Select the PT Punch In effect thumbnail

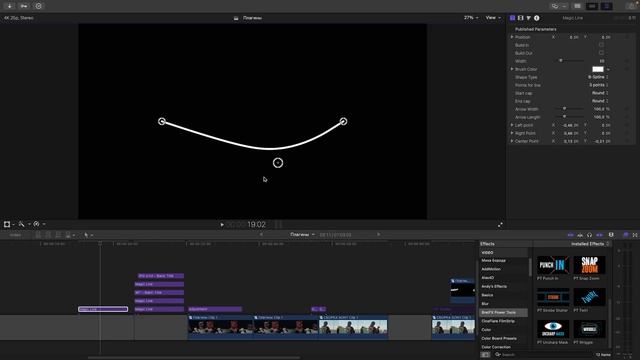click(x=553, y=265)
